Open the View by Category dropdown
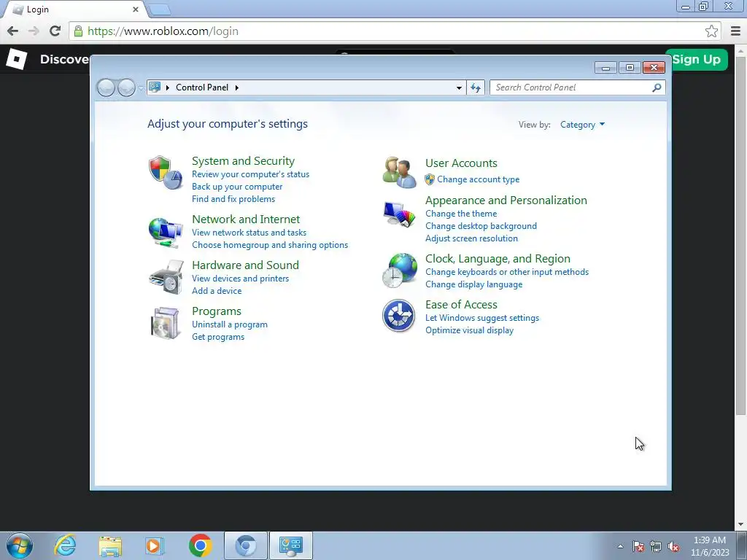 coord(582,125)
